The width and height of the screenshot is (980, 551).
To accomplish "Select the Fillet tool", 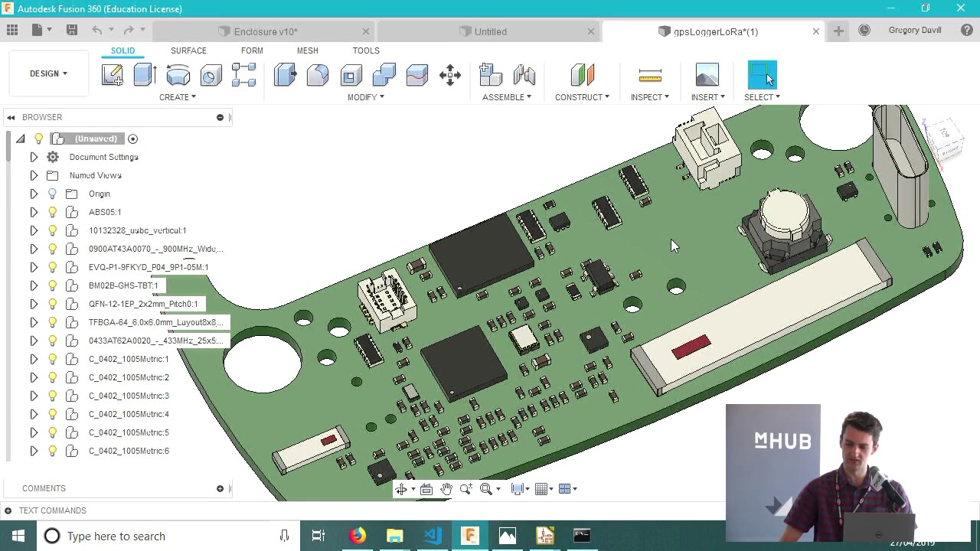I will coord(318,75).
